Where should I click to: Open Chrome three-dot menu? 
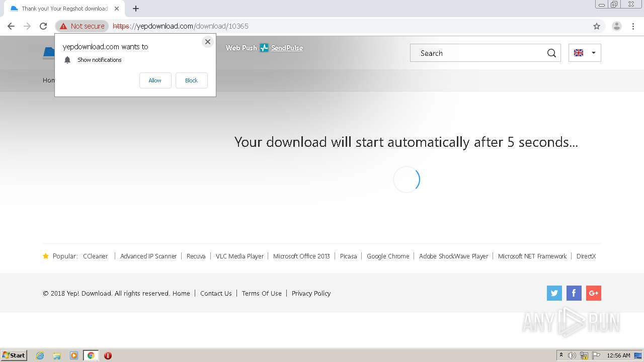click(x=633, y=26)
